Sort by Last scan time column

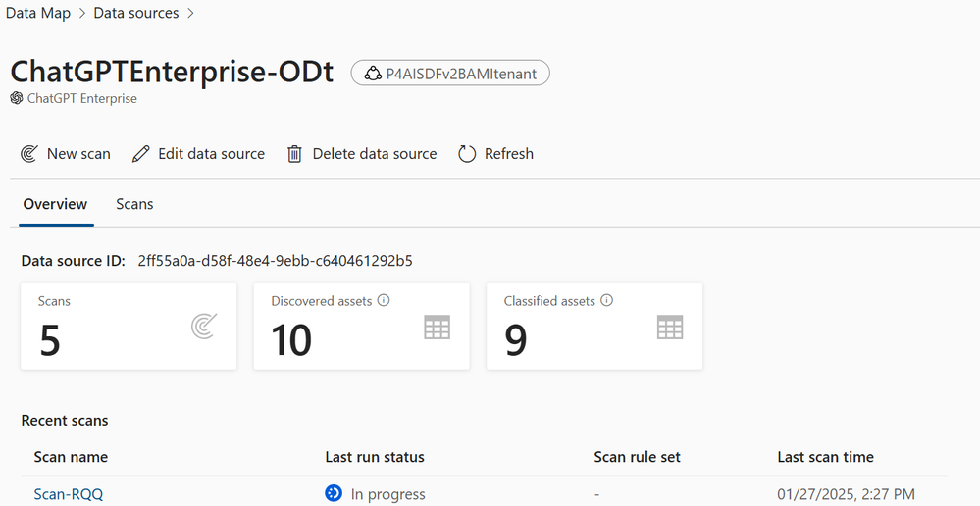click(x=825, y=457)
